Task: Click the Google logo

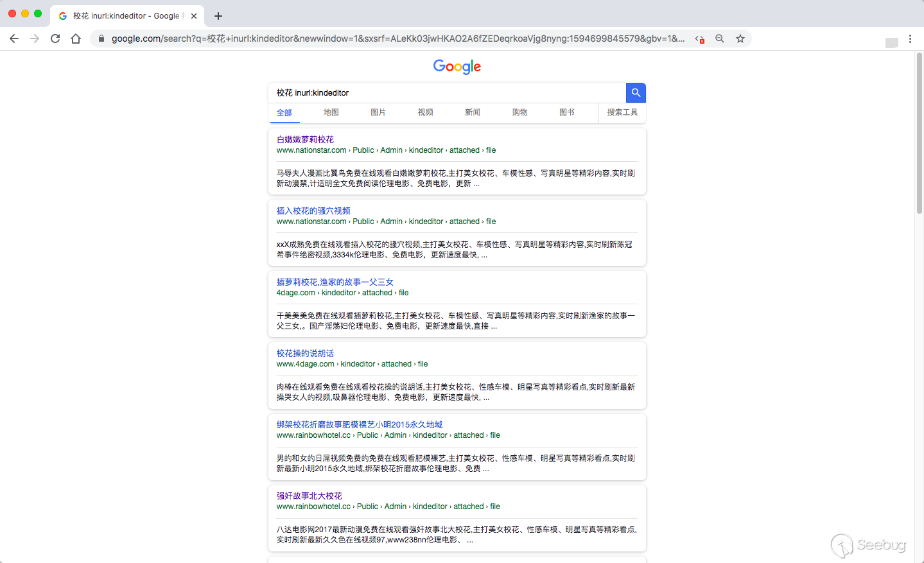Action: tap(457, 67)
